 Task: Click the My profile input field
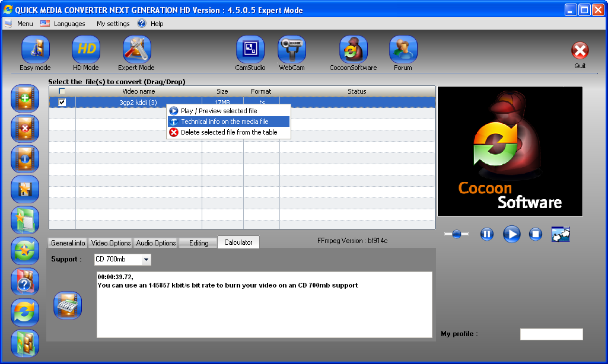click(x=552, y=334)
